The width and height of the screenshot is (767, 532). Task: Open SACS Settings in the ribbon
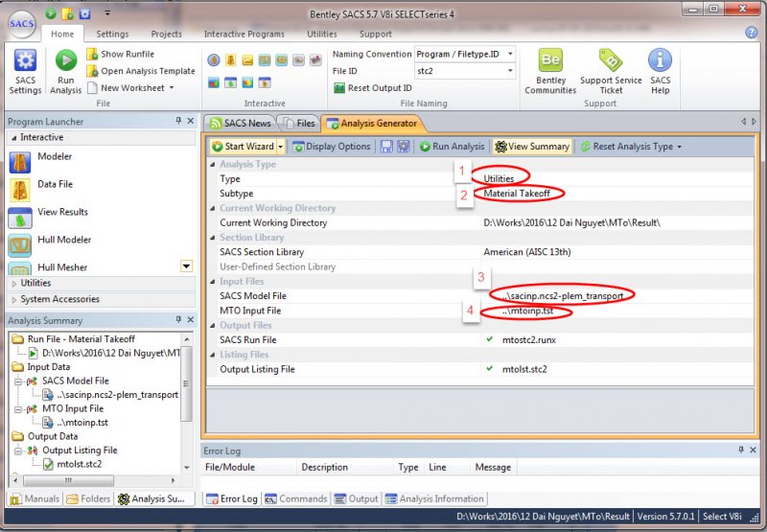pyautogui.click(x=25, y=71)
